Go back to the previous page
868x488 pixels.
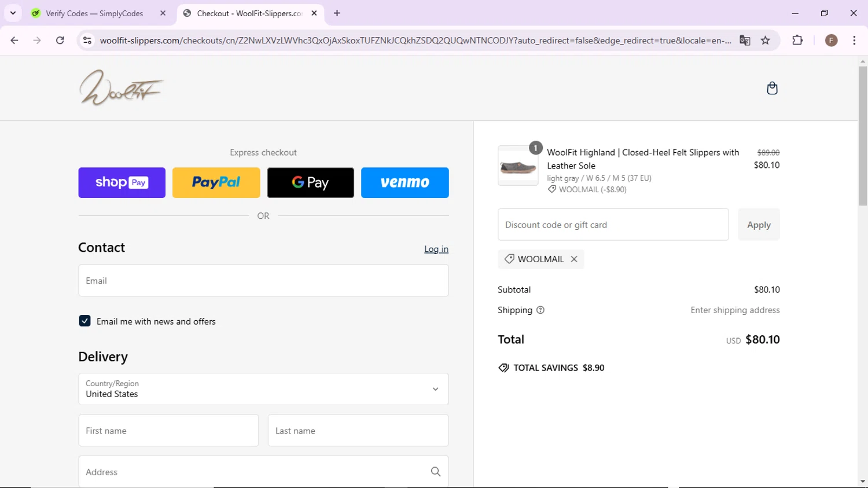[14, 41]
